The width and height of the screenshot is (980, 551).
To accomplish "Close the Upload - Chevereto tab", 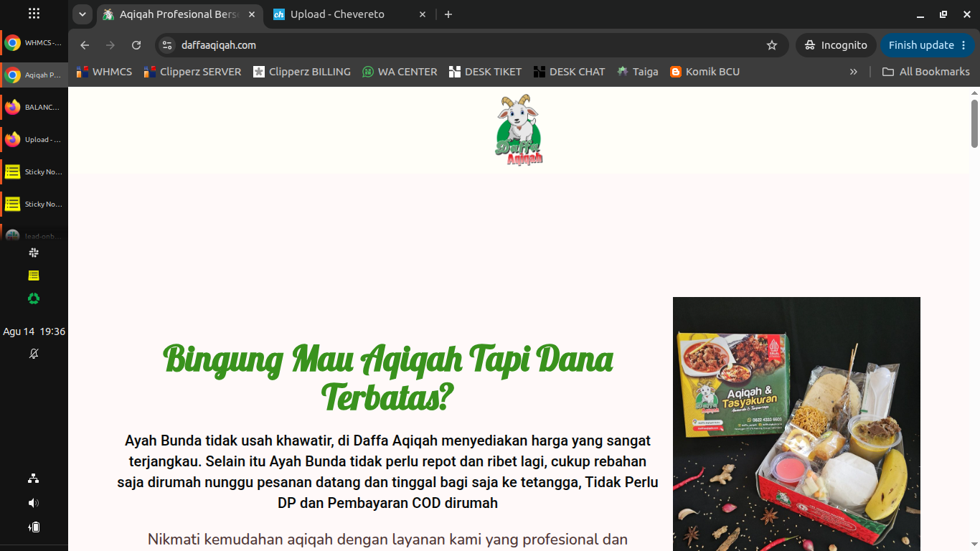I will [x=423, y=14].
